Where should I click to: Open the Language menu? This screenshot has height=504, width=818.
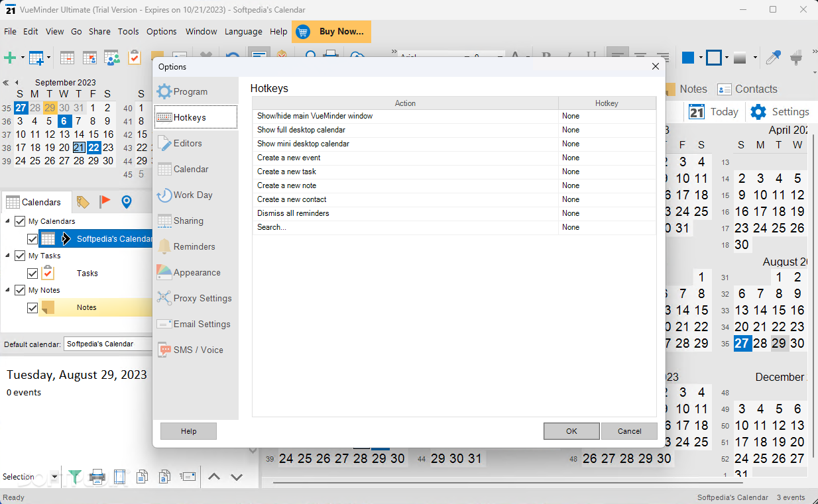pyautogui.click(x=243, y=31)
